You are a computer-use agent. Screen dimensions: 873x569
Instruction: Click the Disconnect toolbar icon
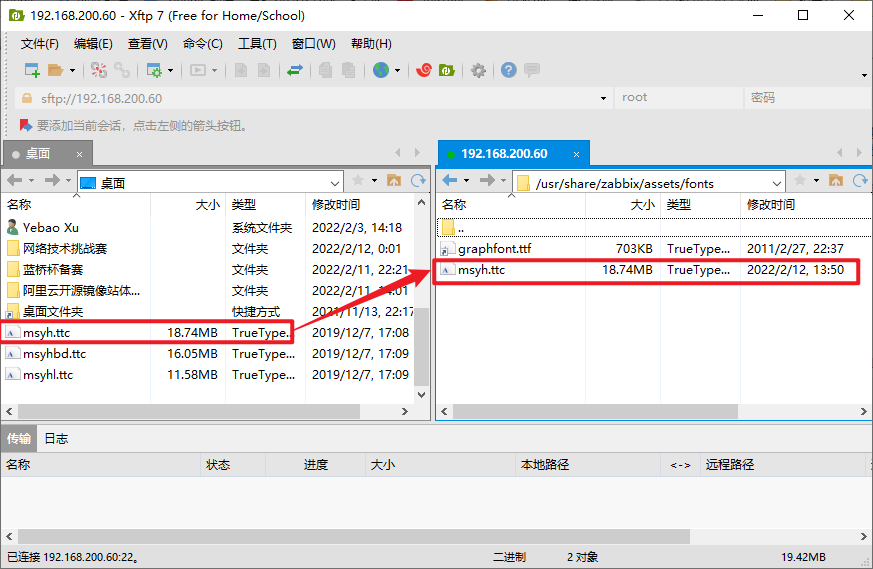point(99,70)
